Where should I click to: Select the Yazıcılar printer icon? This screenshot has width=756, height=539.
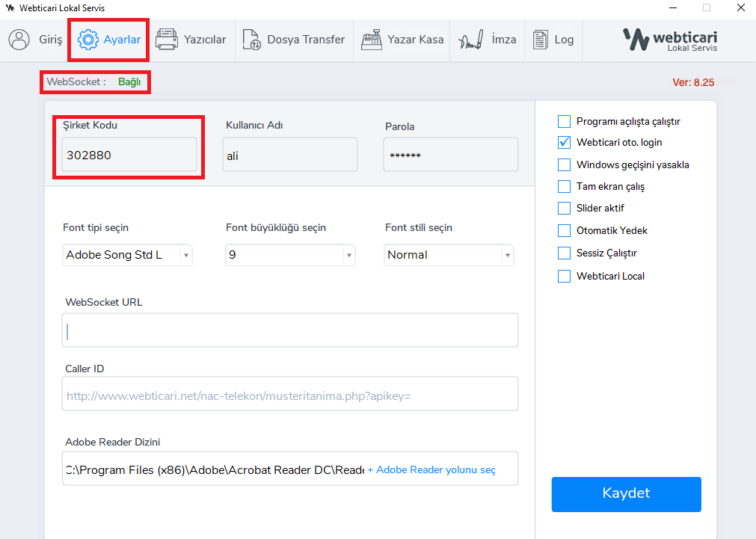click(x=166, y=40)
